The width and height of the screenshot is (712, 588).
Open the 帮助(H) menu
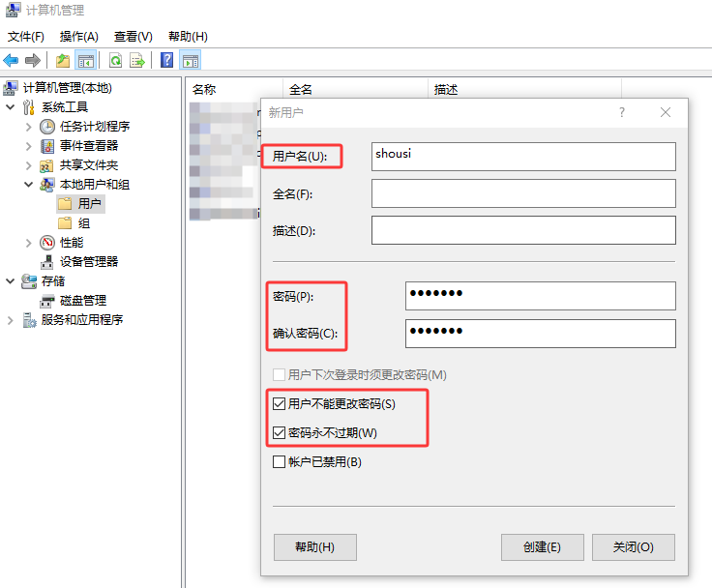coord(188,37)
